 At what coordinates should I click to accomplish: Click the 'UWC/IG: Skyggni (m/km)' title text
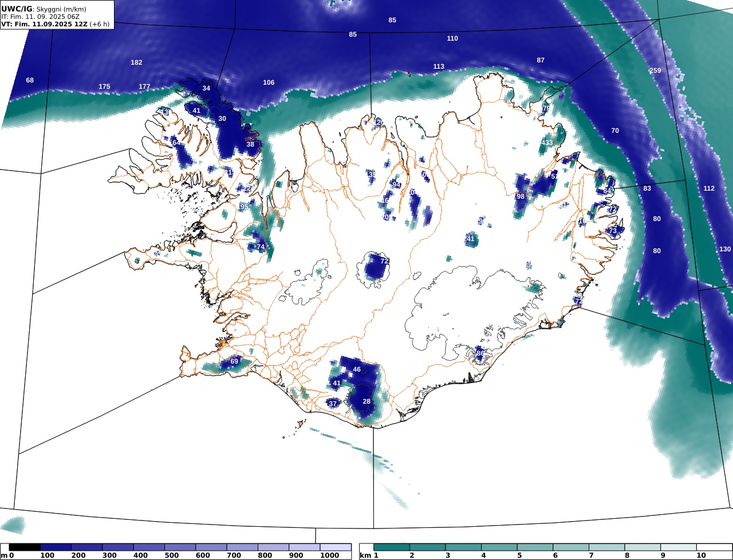(44, 9)
